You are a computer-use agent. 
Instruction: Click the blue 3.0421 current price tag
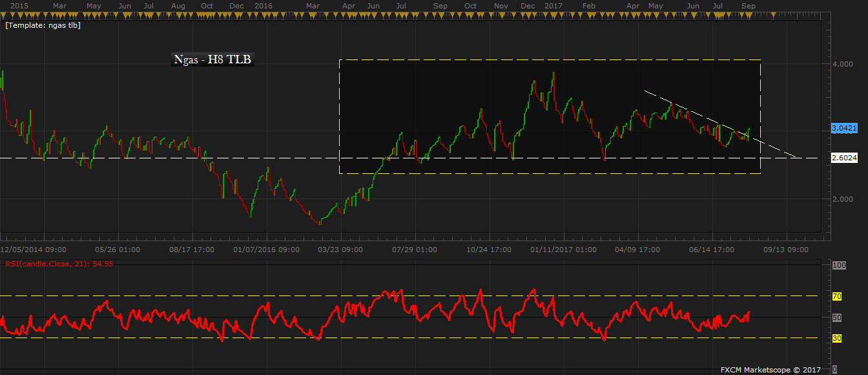pos(844,129)
